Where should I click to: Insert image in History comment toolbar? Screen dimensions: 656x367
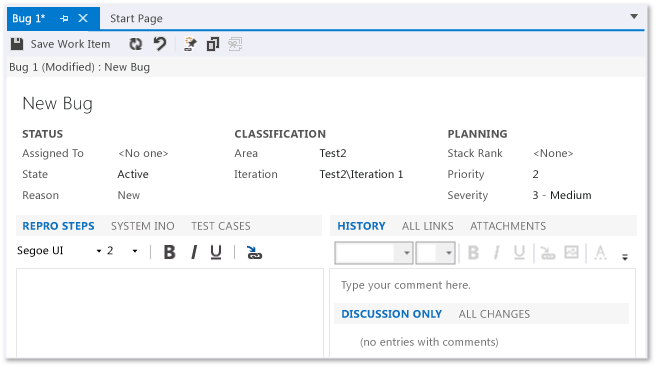tap(571, 252)
